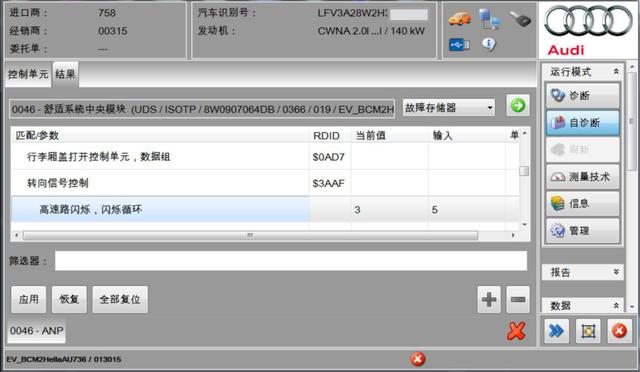Click the 筛选器 filter input field
This screenshot has height=372, width=640.
(x=291, y=261)
